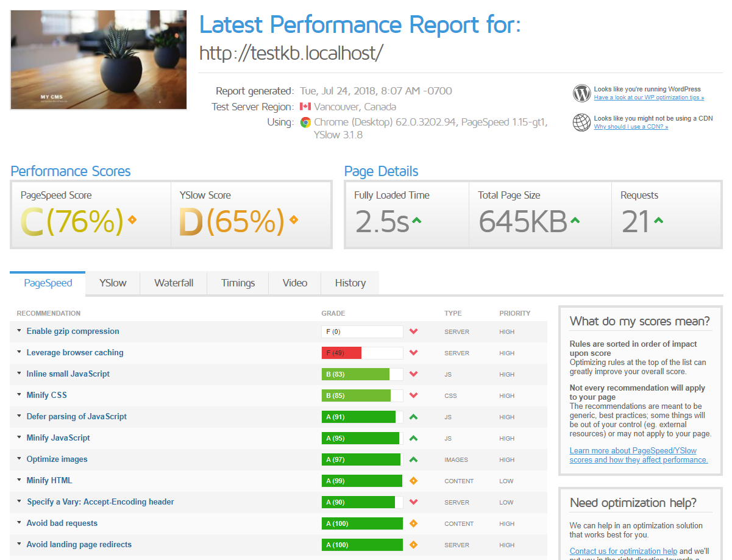Click orange diamond in Avoid landing page redirects row

click(413, 545)
